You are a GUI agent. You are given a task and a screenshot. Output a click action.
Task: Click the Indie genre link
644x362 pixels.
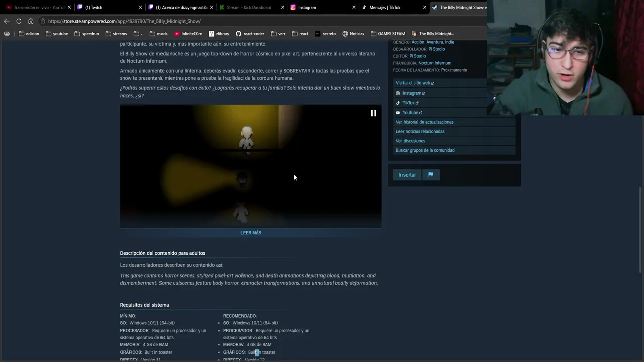tap(449, 42)
